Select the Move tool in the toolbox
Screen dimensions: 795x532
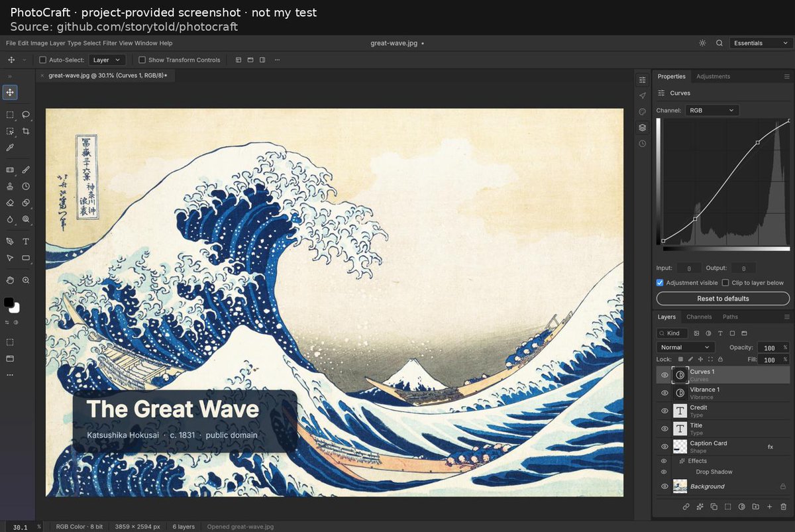(x=10, y=92)
